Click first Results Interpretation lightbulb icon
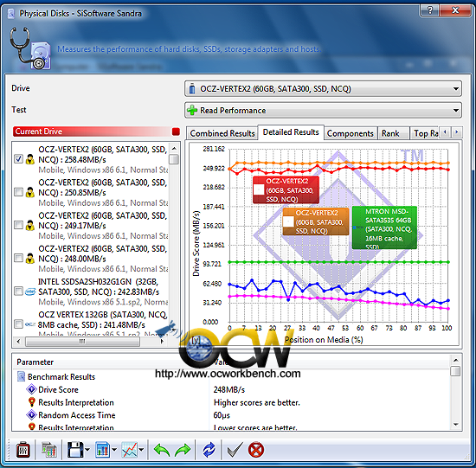Image resolution: width=476 pixels, height=468 pixels. click(31, 402)
